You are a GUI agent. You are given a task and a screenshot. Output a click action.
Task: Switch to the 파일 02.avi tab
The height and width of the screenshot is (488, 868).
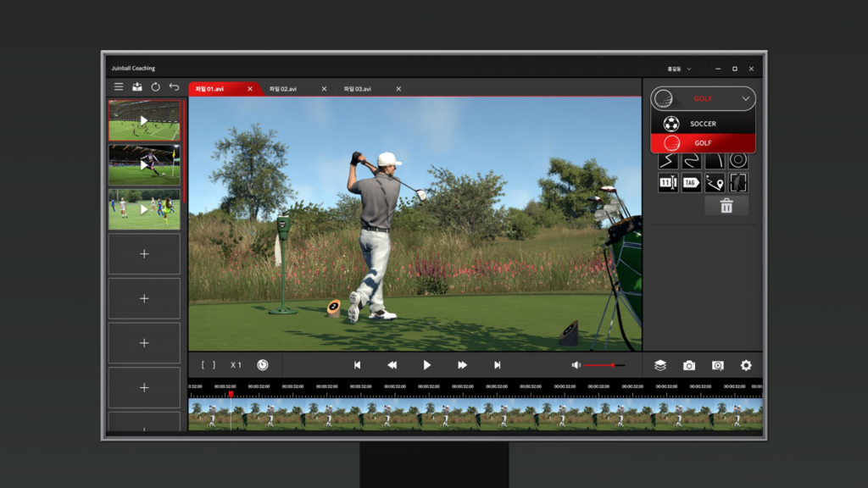pos(283,88)
